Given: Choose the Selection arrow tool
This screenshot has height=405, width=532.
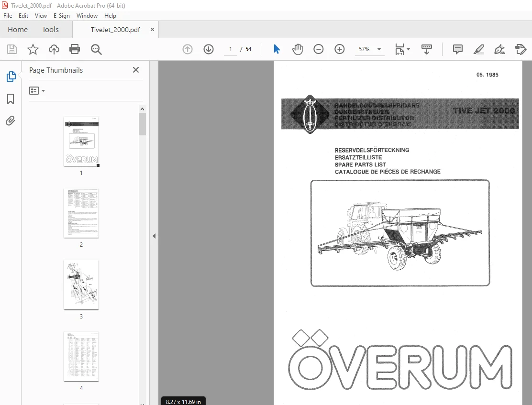Looking at the screenshot, I should tap(277, 49).
